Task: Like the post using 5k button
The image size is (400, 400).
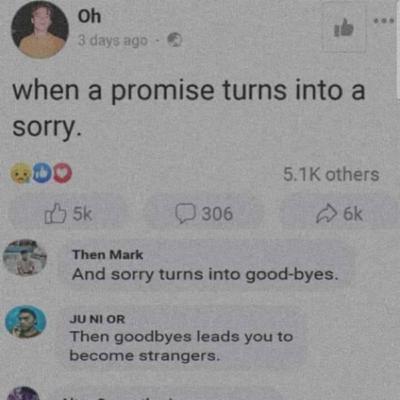Action: pyautogui.click(x=68, y=214)
